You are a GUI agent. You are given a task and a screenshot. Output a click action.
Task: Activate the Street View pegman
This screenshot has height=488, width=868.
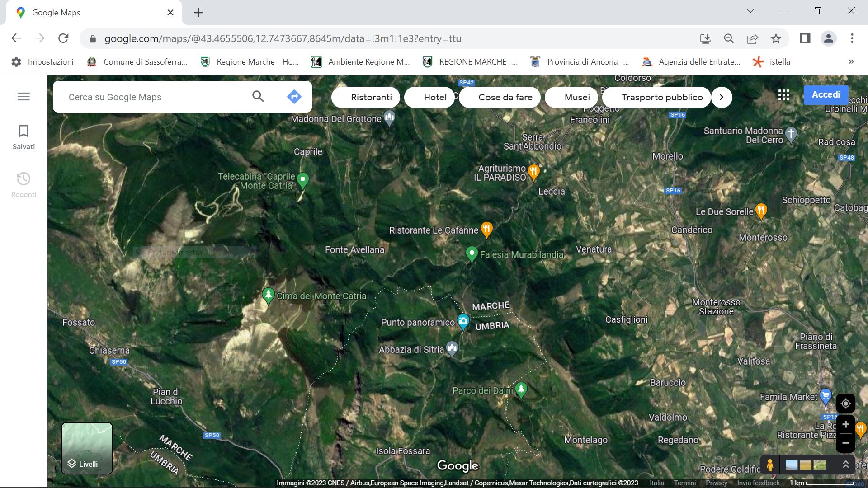[770, 465]
